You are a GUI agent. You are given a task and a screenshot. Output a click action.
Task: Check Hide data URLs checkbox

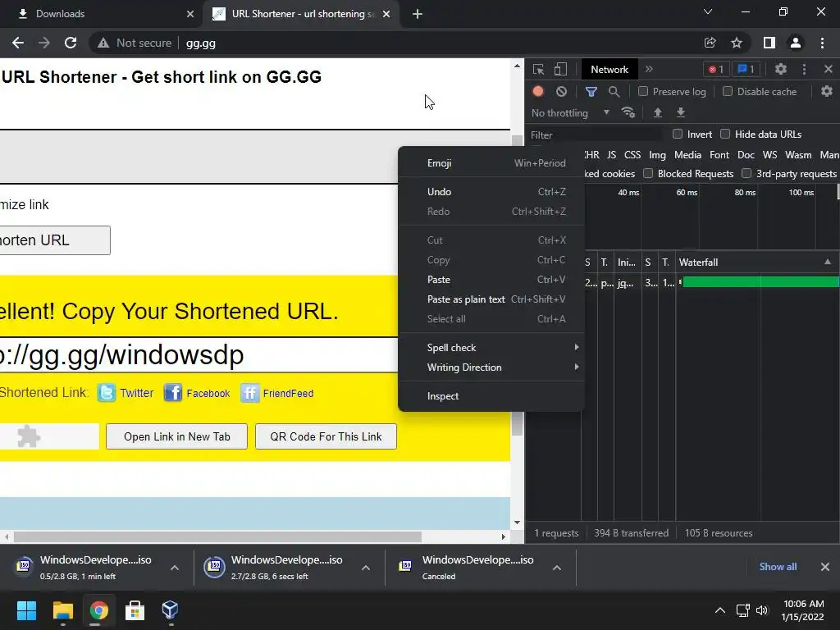click(x=725, y=134)
